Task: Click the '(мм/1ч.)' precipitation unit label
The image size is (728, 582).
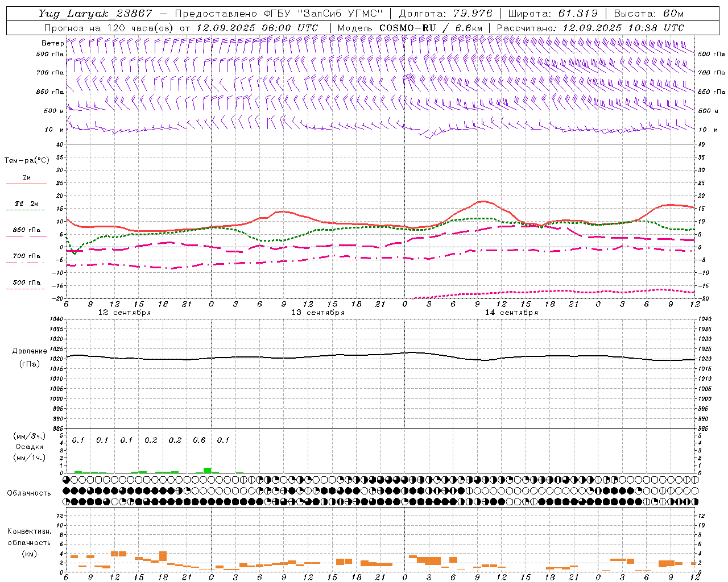Action: (29, 458)
